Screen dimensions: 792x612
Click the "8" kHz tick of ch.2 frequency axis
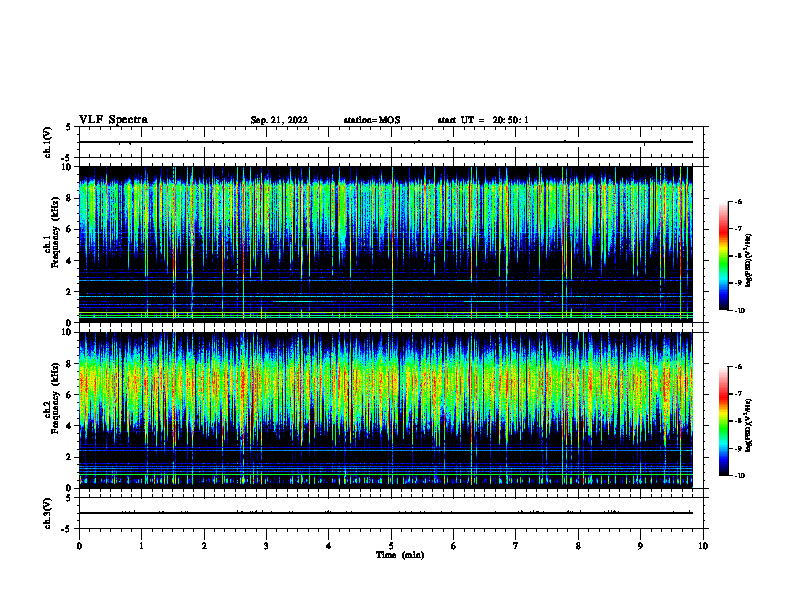(70, 364)
